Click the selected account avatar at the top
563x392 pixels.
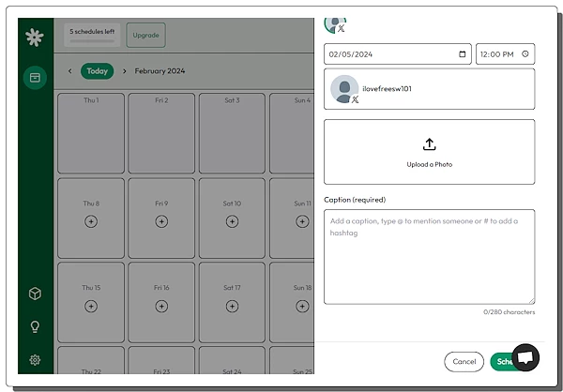pyautogui.click(x=335, y=24)
